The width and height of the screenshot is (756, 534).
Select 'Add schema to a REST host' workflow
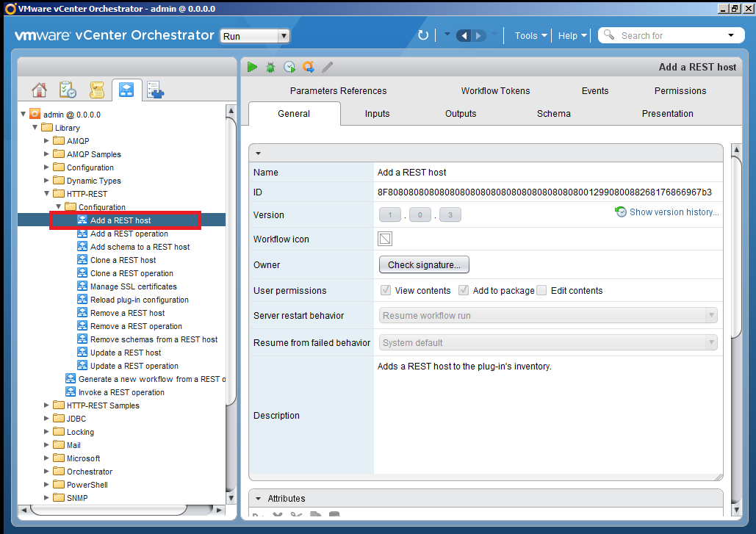click(140, 247)
